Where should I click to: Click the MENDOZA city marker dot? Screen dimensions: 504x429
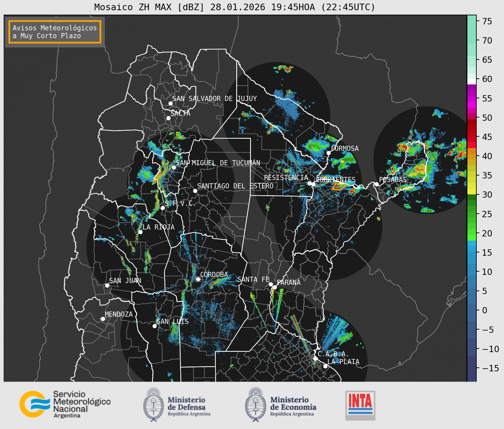click(x=103, y=319)
